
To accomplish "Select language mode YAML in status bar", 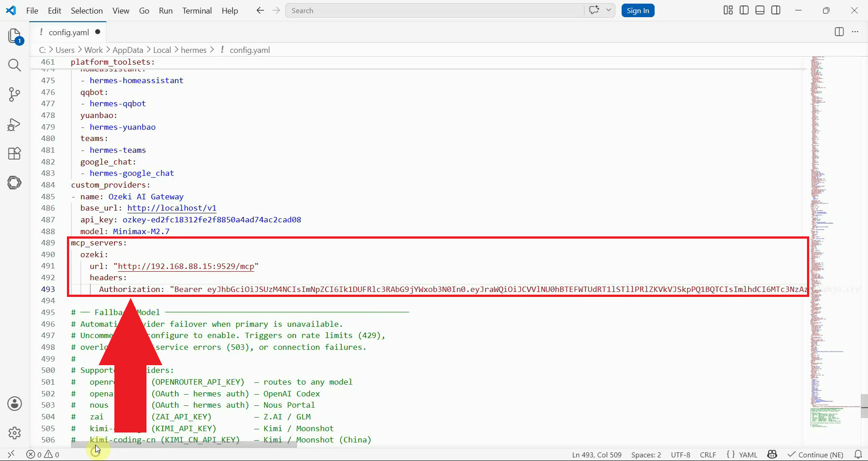I will coord(748,455).
